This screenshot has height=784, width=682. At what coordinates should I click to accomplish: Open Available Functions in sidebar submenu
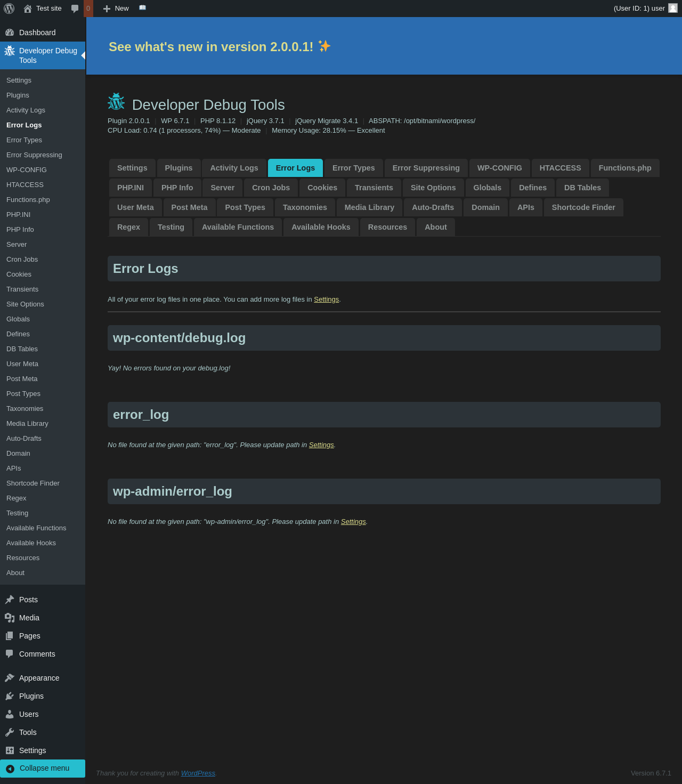pos(43,528)
